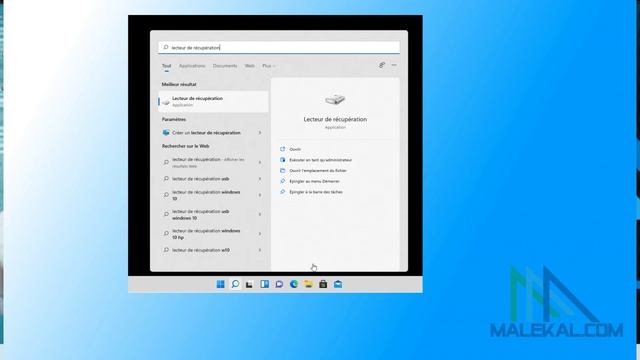The height and width of the screenshot is (360, 640).
Task: Select web suggestion 'lecteur de récupération windows 10 hp'
Action: pyautogui.click(x=206, y=234)
